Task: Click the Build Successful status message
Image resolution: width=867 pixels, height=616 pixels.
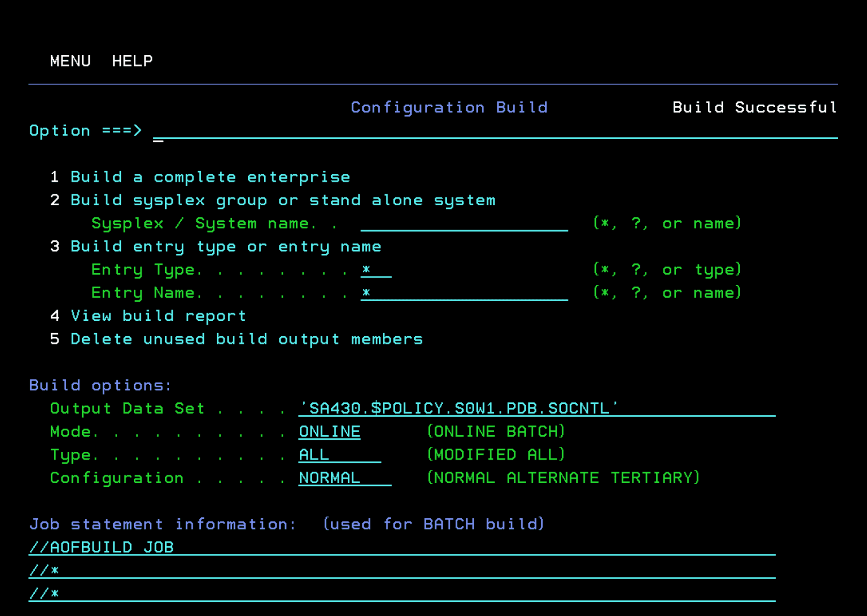Action: tap(754, 108)
